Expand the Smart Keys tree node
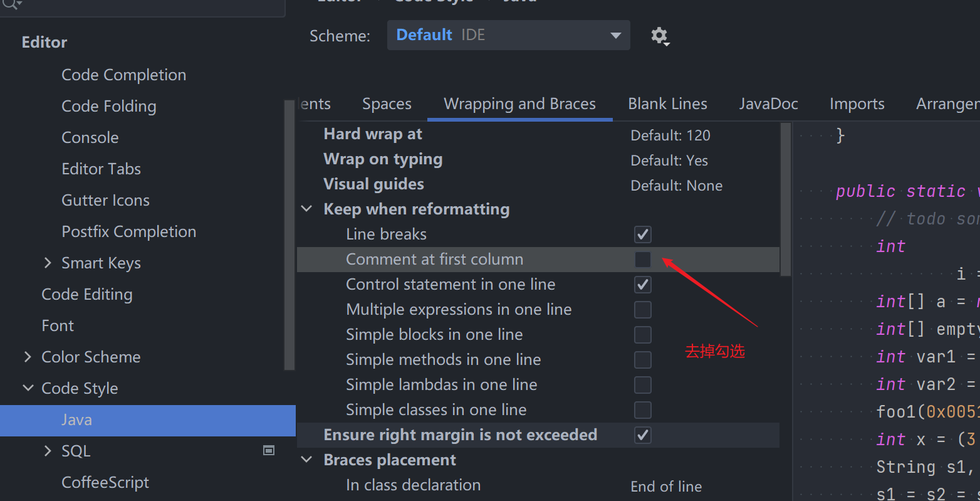The image size is (980, 501). pos(48,263)
